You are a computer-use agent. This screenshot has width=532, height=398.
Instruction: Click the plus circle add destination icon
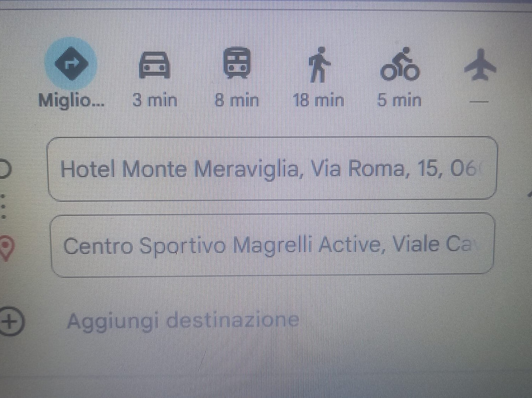[x=10, y=321]
